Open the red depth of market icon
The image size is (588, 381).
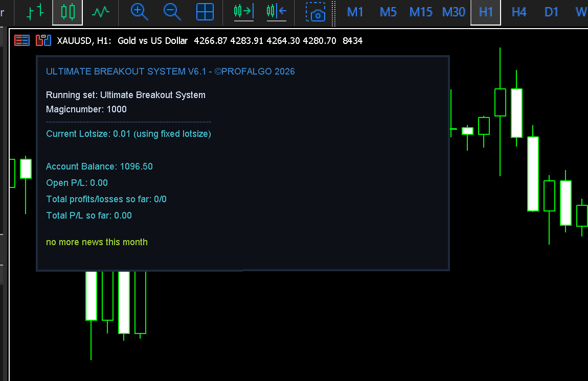(22, 40)
